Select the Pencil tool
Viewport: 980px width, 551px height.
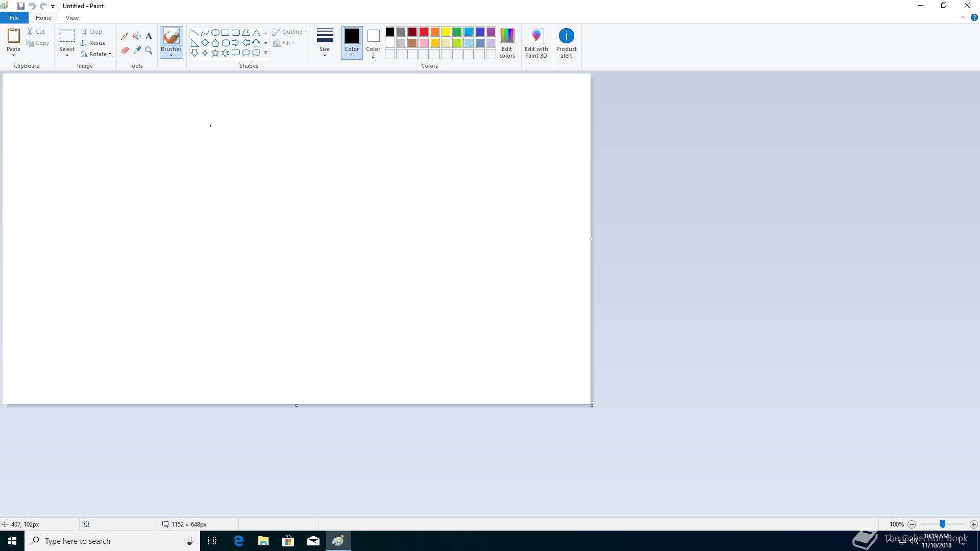click(x=125, y=36)
